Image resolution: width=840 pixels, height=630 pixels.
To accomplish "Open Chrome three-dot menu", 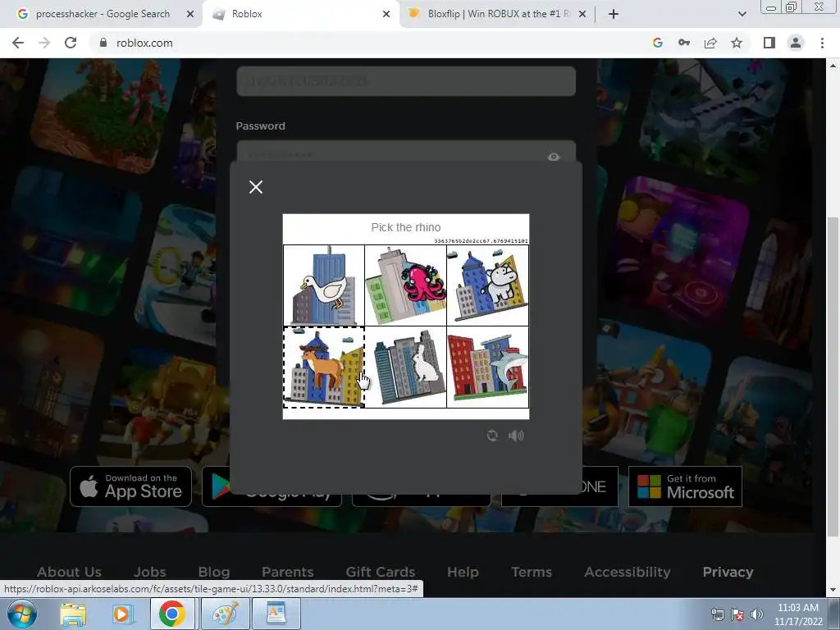I will (x=822, y=43).
